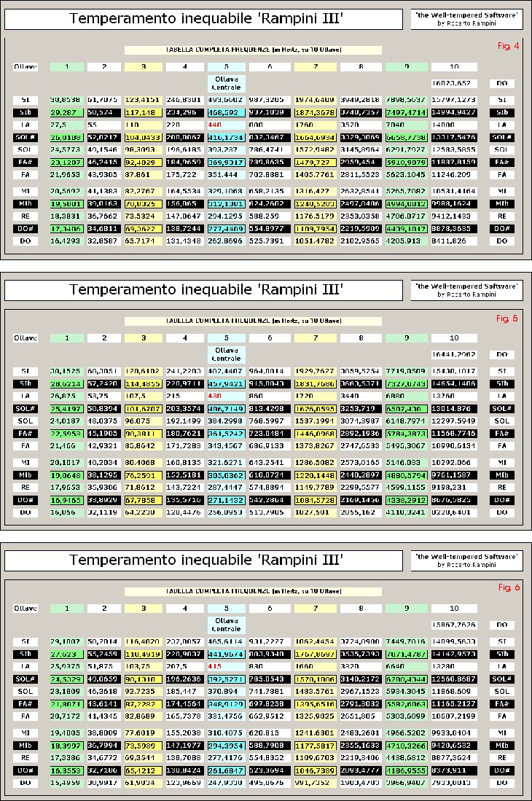Select the 13760 cell in the LA row

(x=454, y=396)
